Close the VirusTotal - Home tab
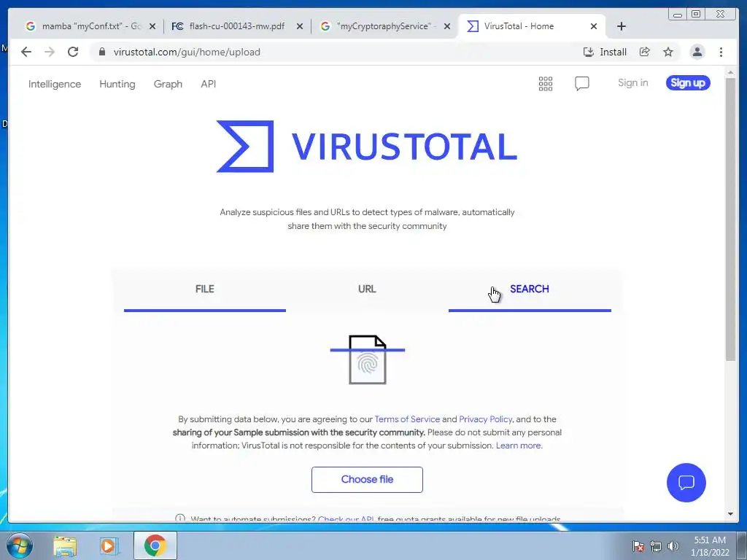The image size is (747, 560). coord(594,27)
